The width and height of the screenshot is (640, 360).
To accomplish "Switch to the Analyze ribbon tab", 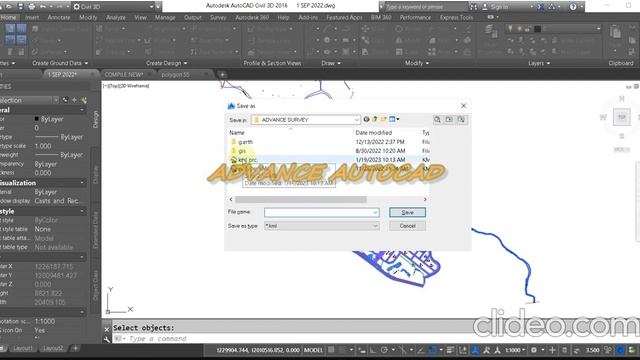I will coord(116,18).
